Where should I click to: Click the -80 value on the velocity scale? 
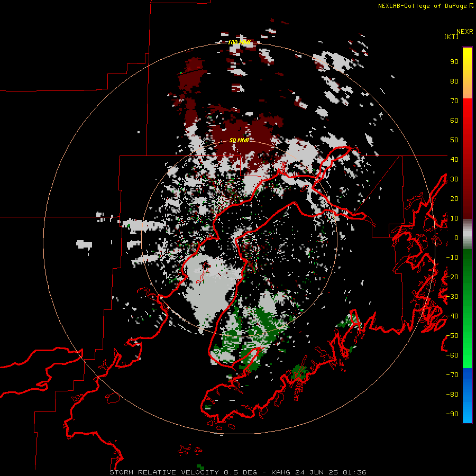pyautogui.click(x=452, y=395)
